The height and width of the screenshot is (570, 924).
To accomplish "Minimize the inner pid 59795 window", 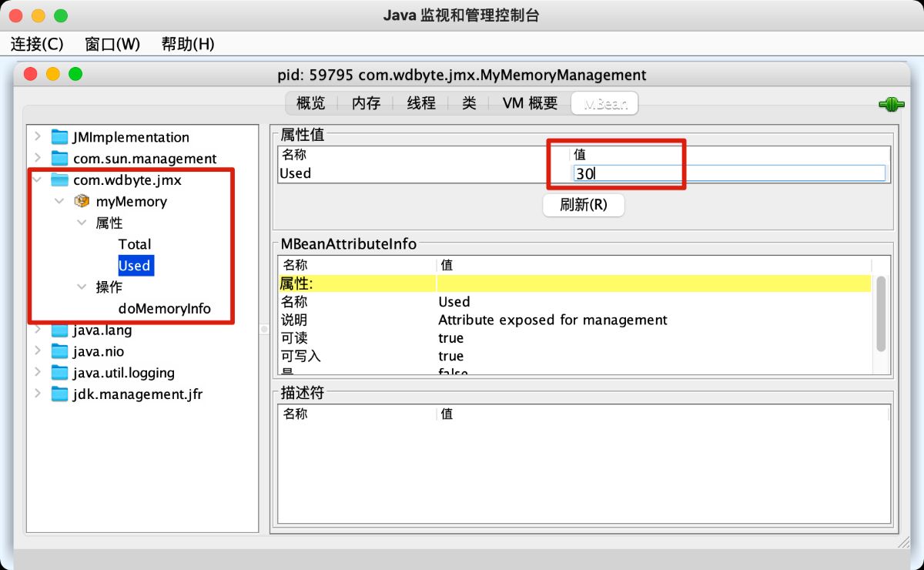I will click(x=53, y=75).
